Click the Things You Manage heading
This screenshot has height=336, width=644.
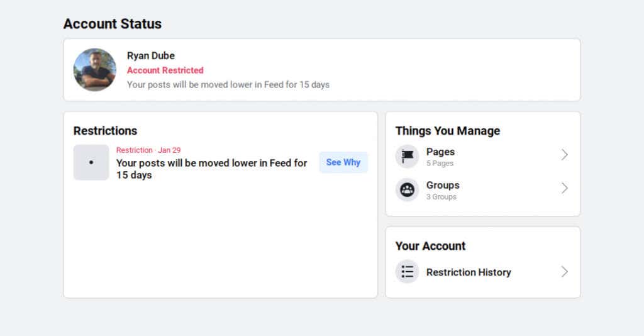tap(448, 131)
